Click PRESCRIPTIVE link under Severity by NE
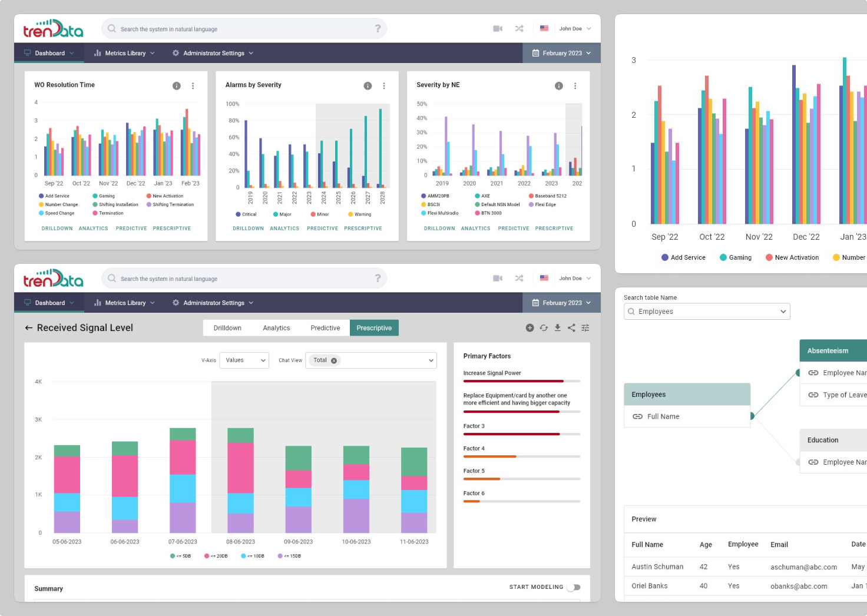The image size is (867, 616). (554, 228)
